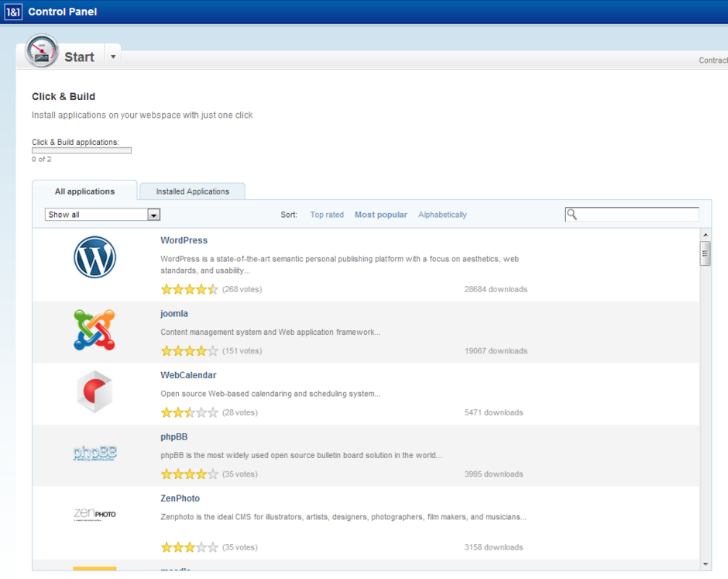Open the WebCalendar application title
This screenshot has width=728, height=579.
tap(188, 375)
